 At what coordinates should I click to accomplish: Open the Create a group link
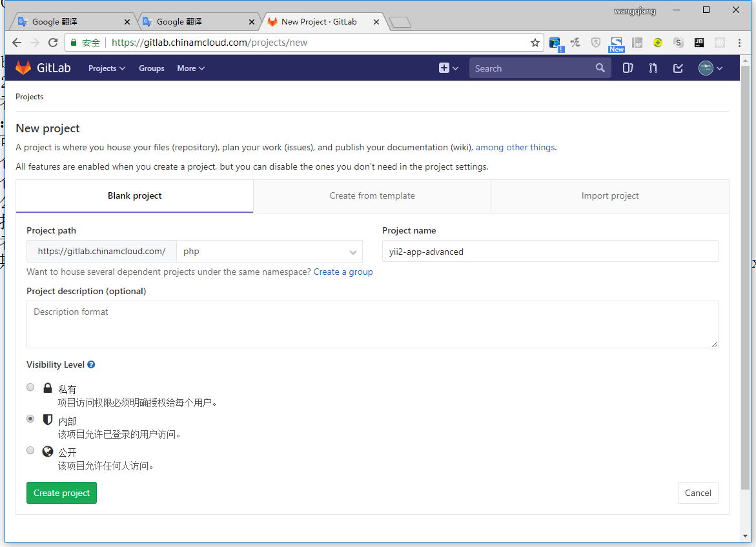(343, 272)
